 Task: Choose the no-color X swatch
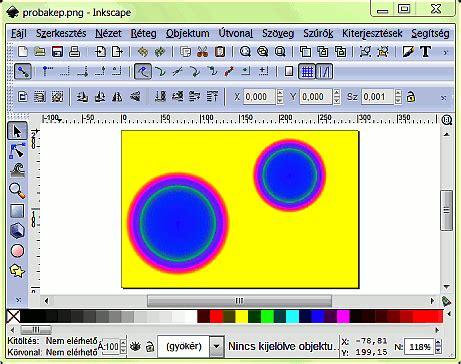[13, 316]
